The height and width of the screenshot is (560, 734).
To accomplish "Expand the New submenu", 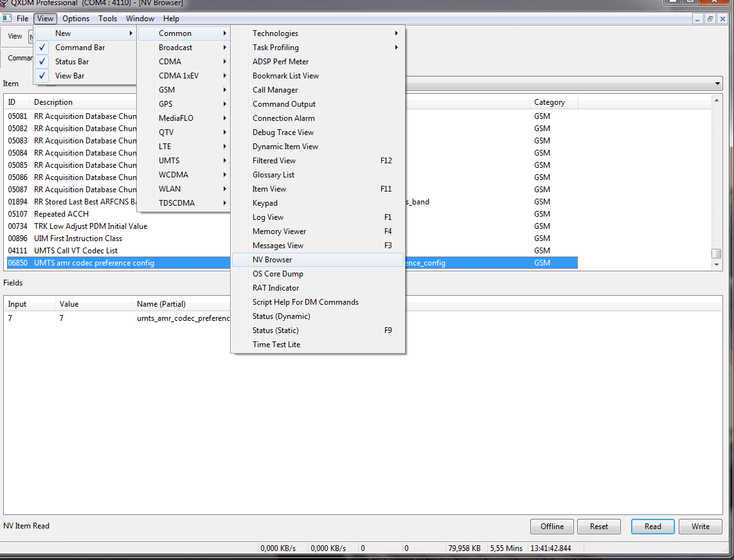I will (x=85, y=33).
